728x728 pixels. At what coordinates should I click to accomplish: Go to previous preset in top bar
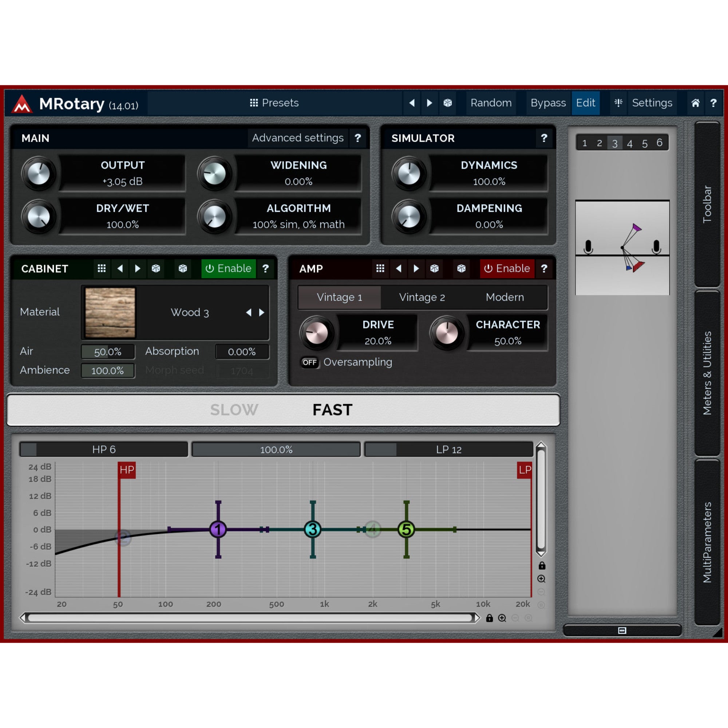(412, 103)
